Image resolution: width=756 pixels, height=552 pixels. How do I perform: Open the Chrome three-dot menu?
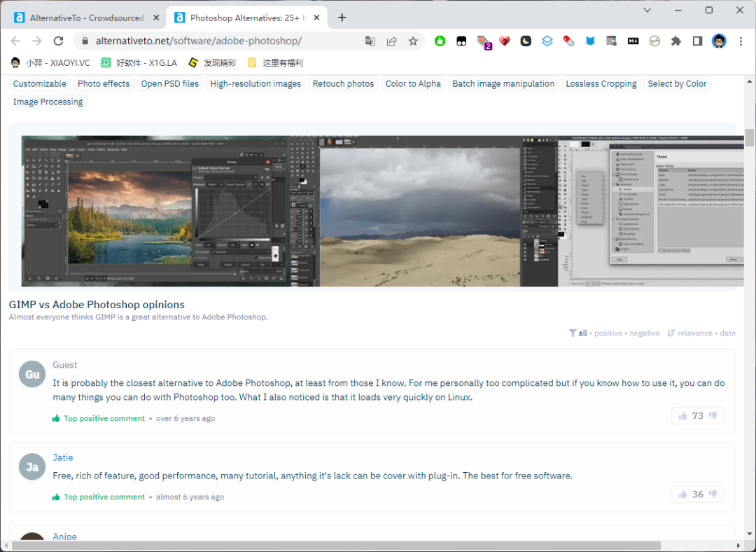pos(741,41)
